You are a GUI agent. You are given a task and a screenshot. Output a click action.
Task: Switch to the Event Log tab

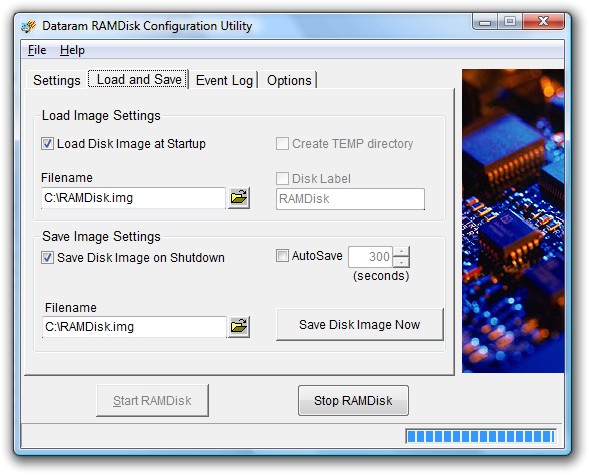tap(224, 80)
